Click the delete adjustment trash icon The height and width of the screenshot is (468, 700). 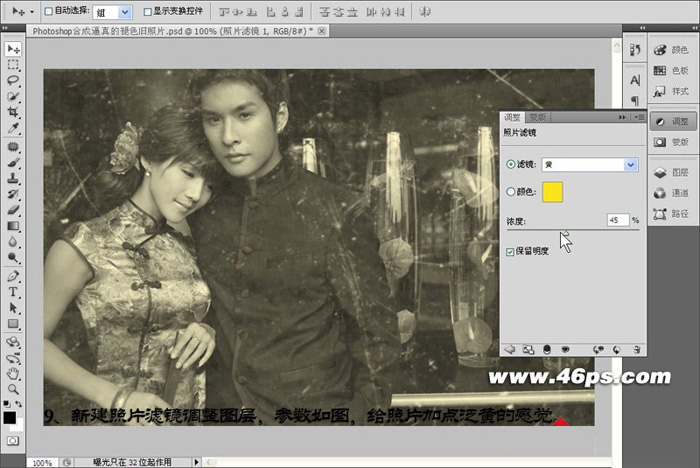tap(637, 349)
